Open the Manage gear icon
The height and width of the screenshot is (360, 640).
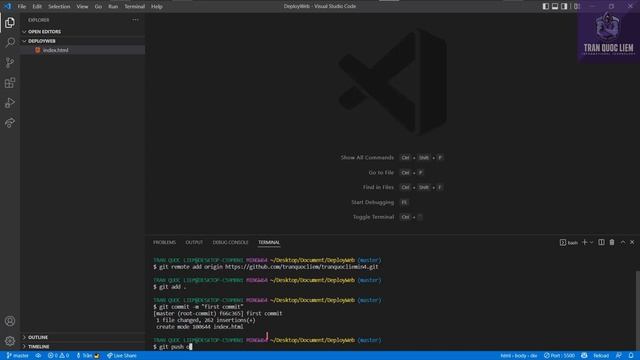pyautogui.click(x=10, y=341)
